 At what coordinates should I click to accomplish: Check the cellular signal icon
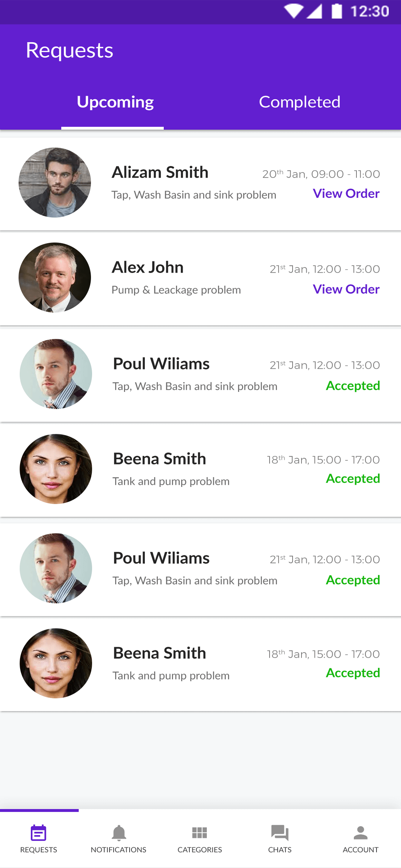316,11
